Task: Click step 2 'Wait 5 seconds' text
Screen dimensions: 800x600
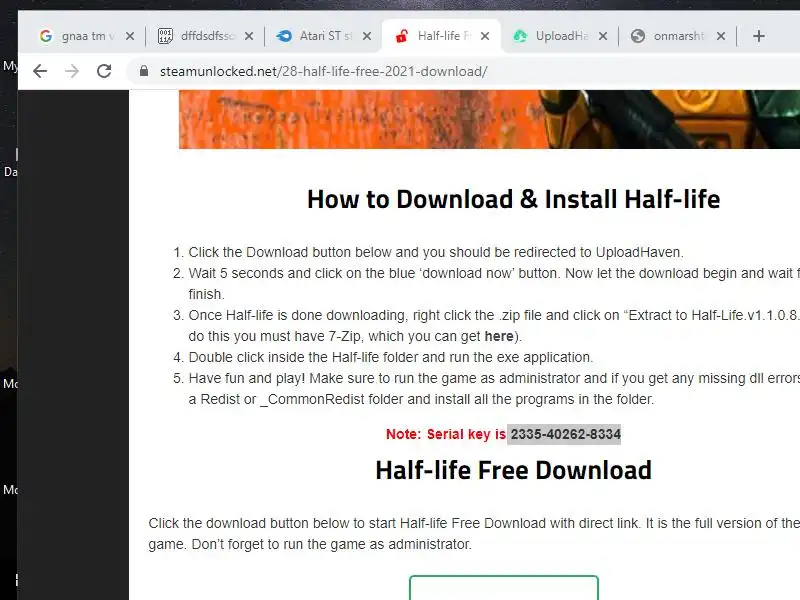Action: [493, 283]
